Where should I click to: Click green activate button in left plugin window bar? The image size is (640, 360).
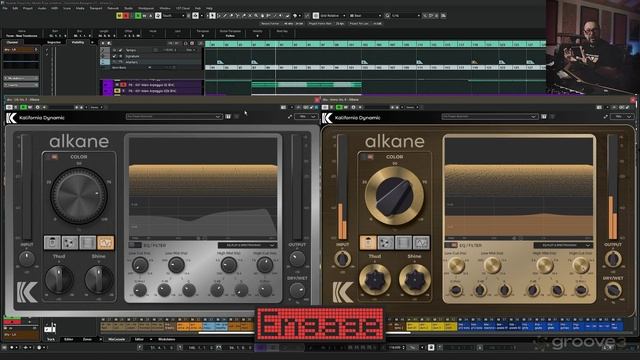pos(23,107)
